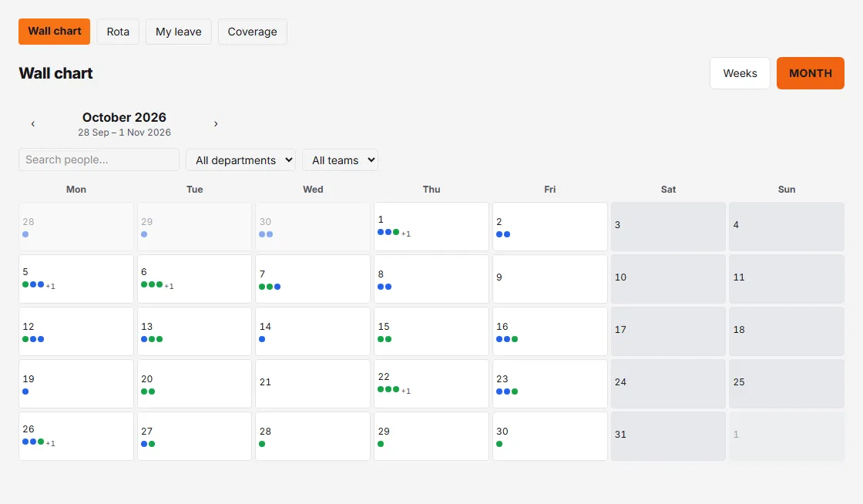Click the +1 overflow on October 22
The height and width of the screenshot is (504, 863).
[x=405, y=391]
